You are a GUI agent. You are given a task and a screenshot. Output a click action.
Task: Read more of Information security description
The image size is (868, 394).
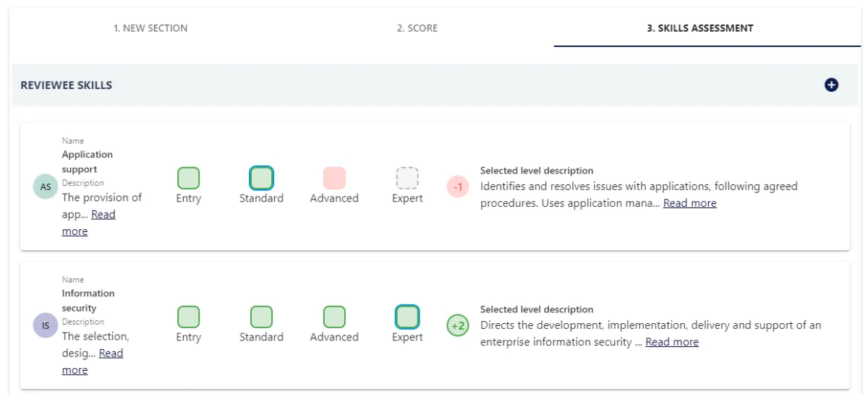(x=93, y=361)
